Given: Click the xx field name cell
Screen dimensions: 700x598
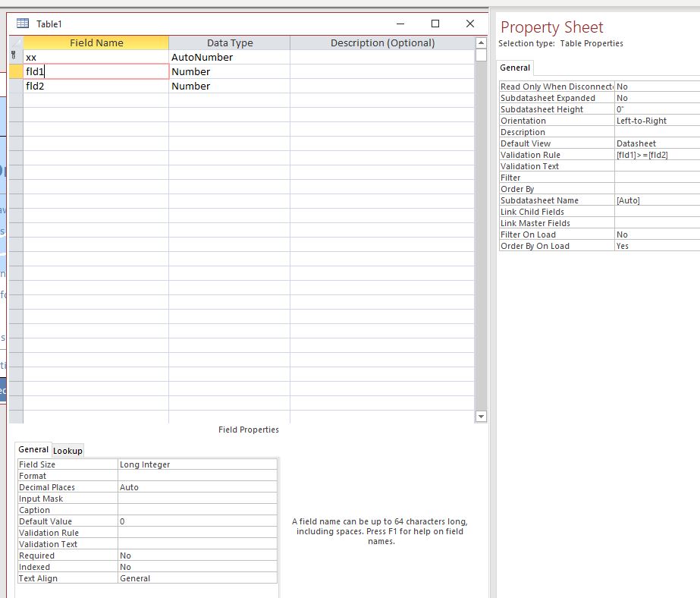Looking at the screenshot, I should tap(96, 57).
